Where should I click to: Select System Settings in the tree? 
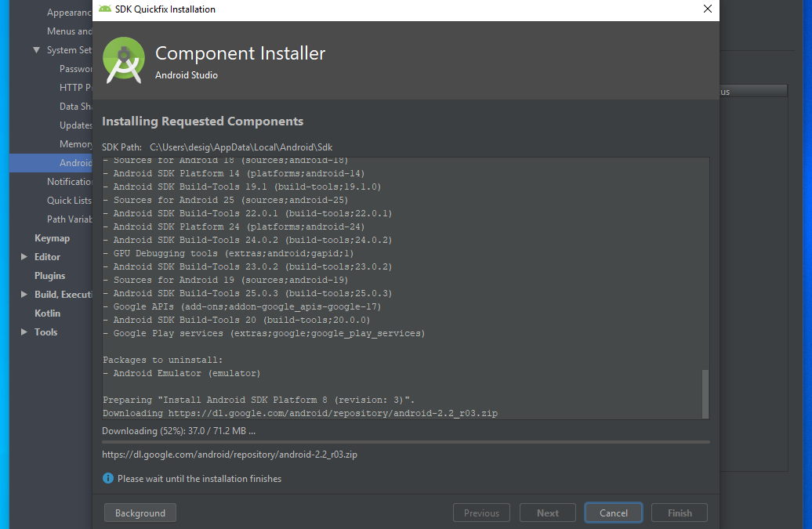click(70, 49)
